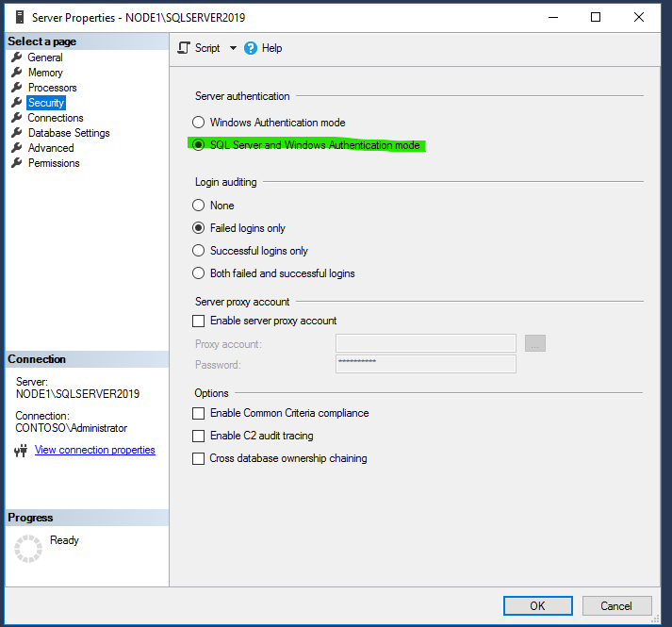Image resolution: width=672 pixels, height=627 pixels.
Task: Click the wrench icon beside Processors
Action: (17, 87)
